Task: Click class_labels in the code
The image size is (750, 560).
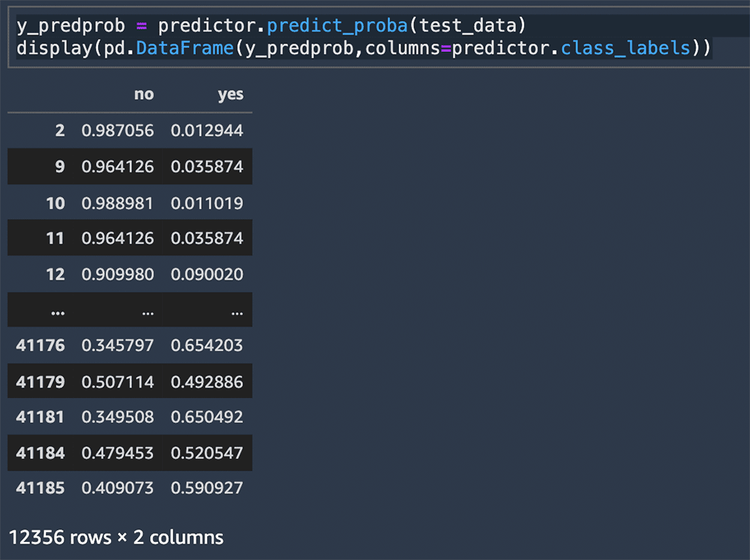Action: [x=625, y=48]
